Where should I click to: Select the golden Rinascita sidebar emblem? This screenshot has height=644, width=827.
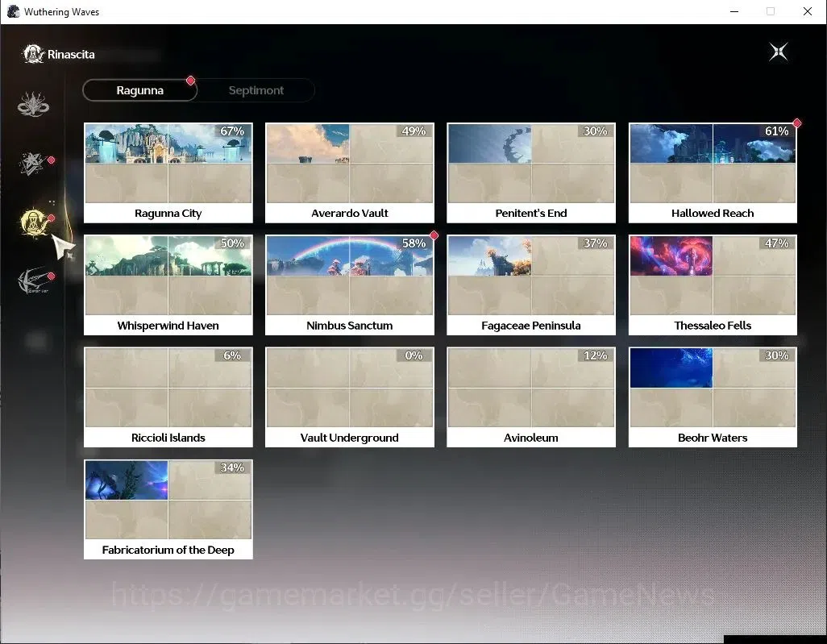pos(35,222)
